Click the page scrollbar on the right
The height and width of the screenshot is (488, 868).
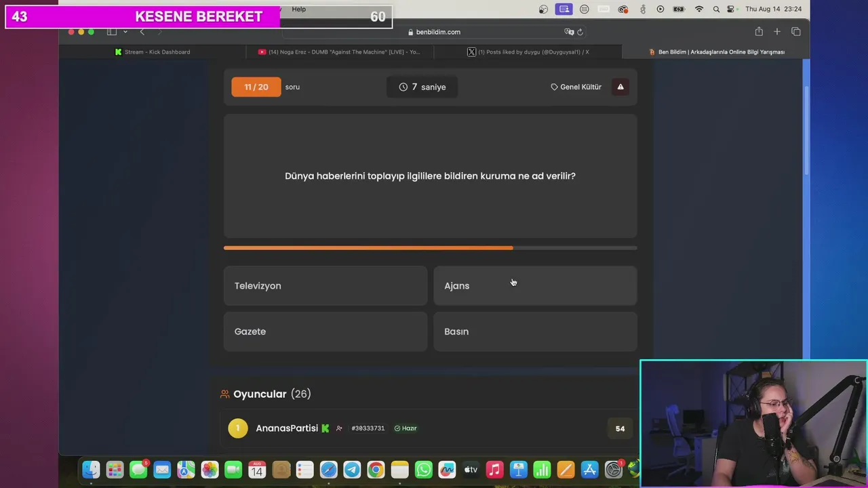[806, 131]
